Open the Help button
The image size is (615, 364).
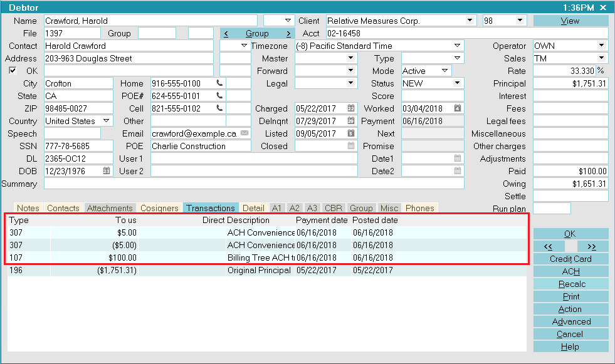(x=570, y=346)
